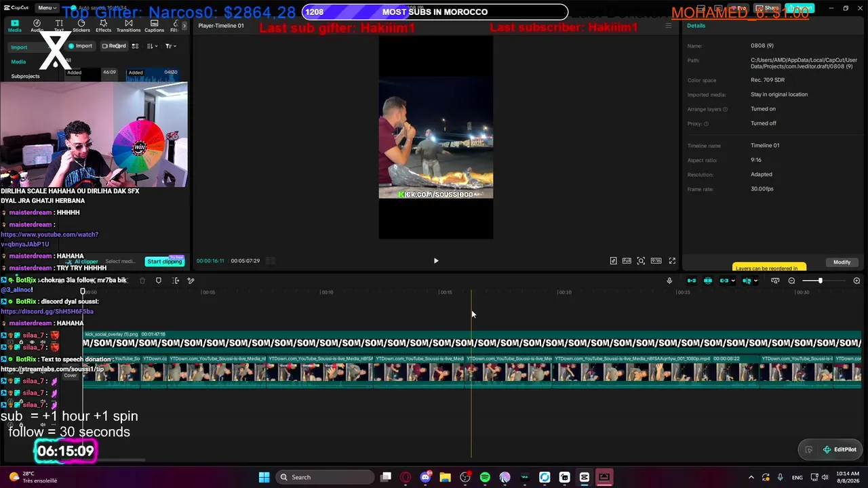
Task: Open the Media tab
Action: (x=14, y=26)
